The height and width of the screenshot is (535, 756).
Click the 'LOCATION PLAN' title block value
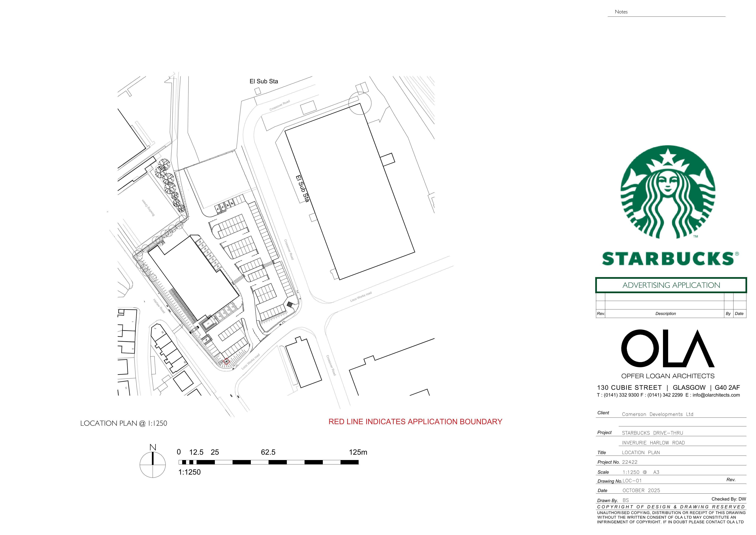pos(641,453)
